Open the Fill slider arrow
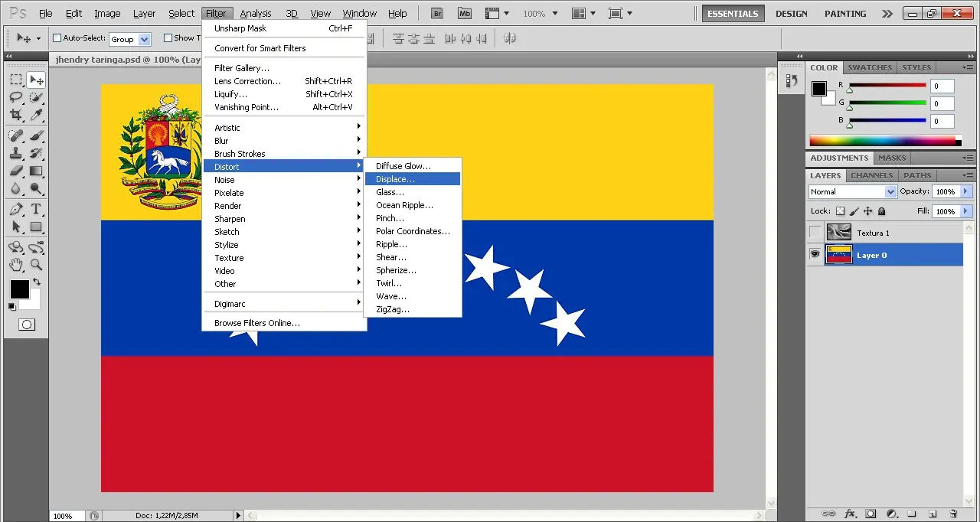 [x=965, y=211]
